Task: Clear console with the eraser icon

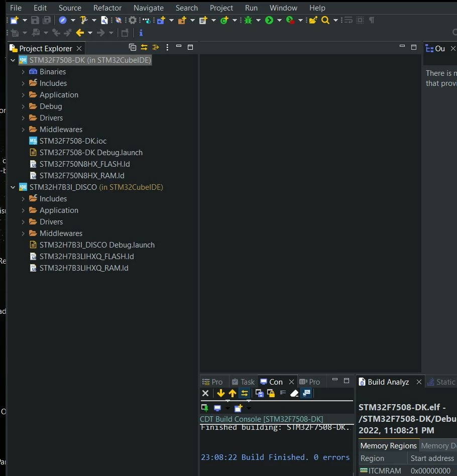Action: point(294,394)
